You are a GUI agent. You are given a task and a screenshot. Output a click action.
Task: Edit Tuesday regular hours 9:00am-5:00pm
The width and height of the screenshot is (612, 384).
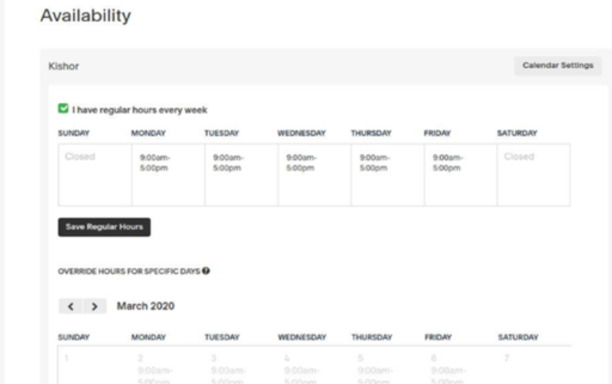point(242,175)
